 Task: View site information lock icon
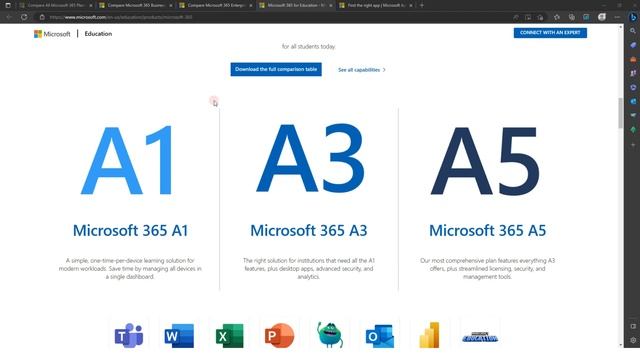coord(42,17)
